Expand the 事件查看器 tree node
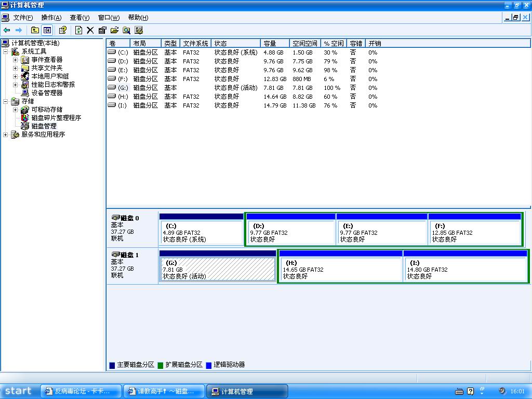The width and height of the screenshot is (532, 399). [15, 60]
